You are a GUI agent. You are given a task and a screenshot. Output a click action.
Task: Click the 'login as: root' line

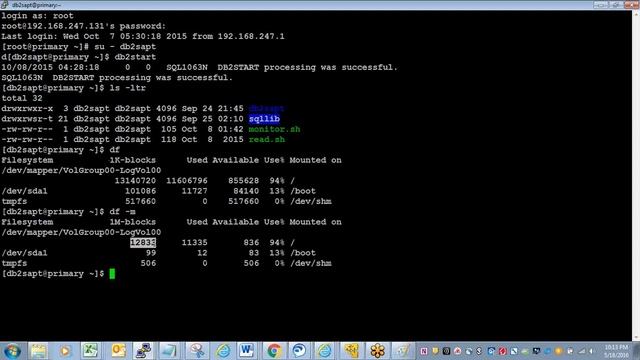pos(38,16)
